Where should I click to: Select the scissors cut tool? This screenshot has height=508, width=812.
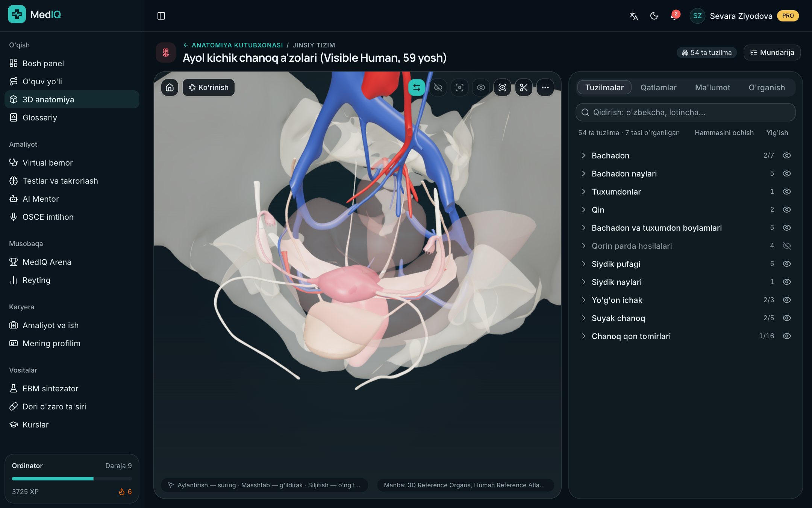(x=524, y=88)
